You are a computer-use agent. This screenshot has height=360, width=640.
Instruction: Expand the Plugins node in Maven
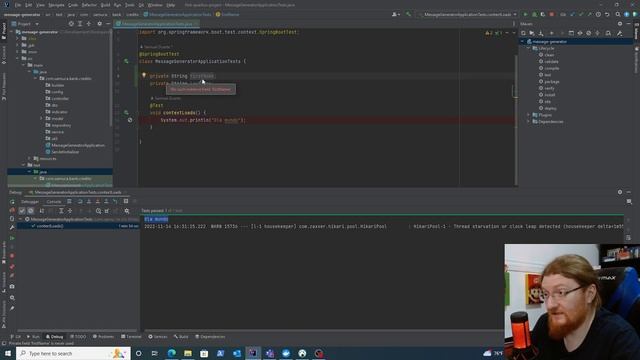pos(528,115)
